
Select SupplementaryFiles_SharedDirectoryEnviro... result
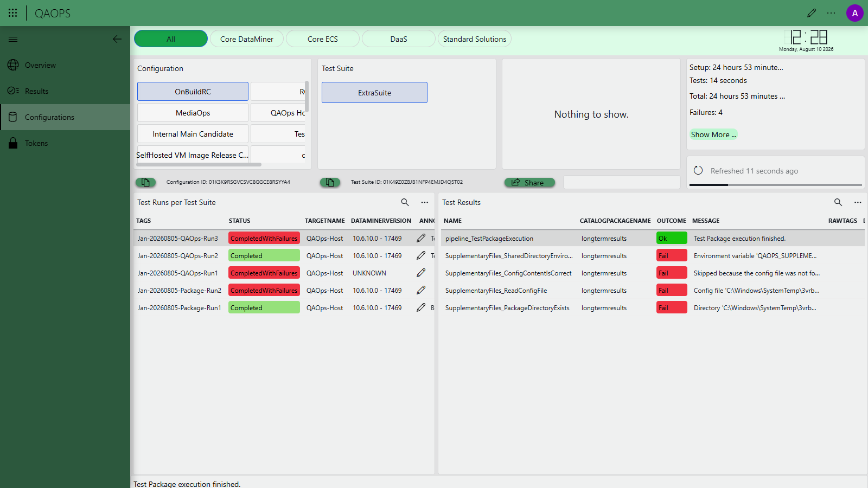coord(653,255)
